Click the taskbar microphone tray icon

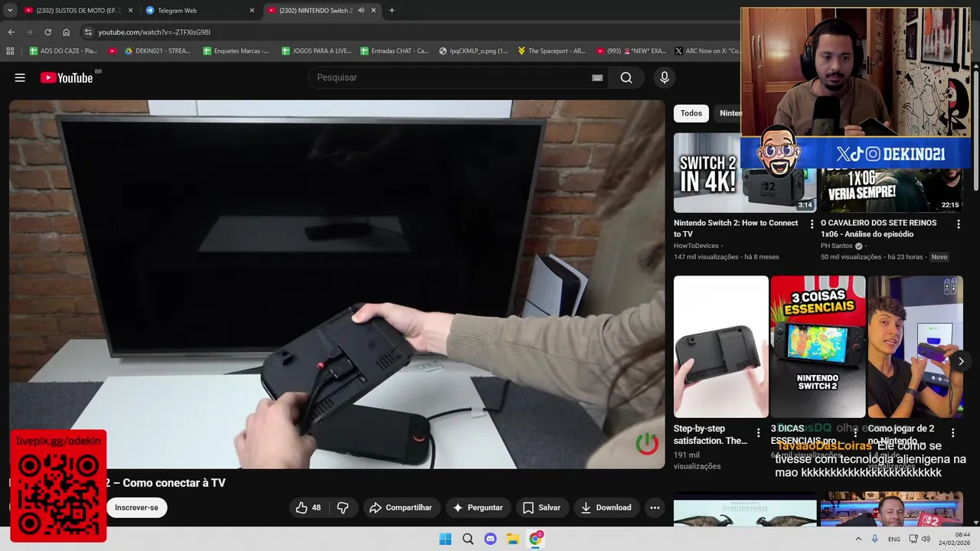click(874, 539)
